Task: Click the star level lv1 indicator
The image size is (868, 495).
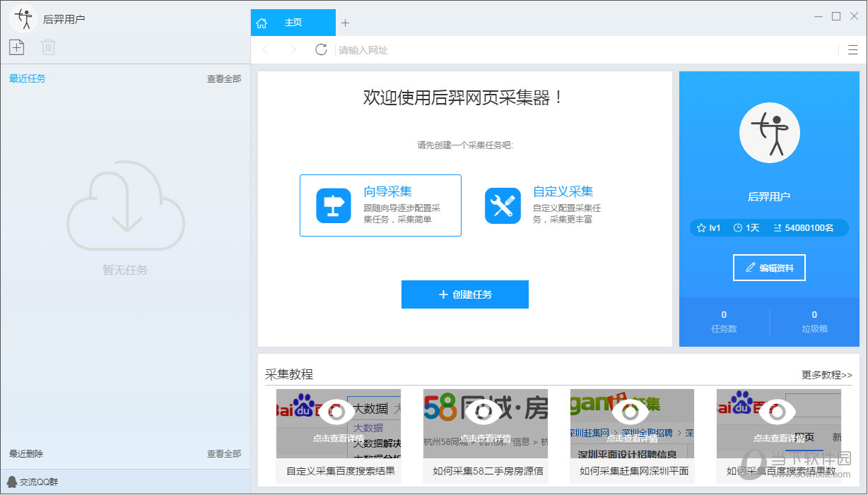Action: 708,228
